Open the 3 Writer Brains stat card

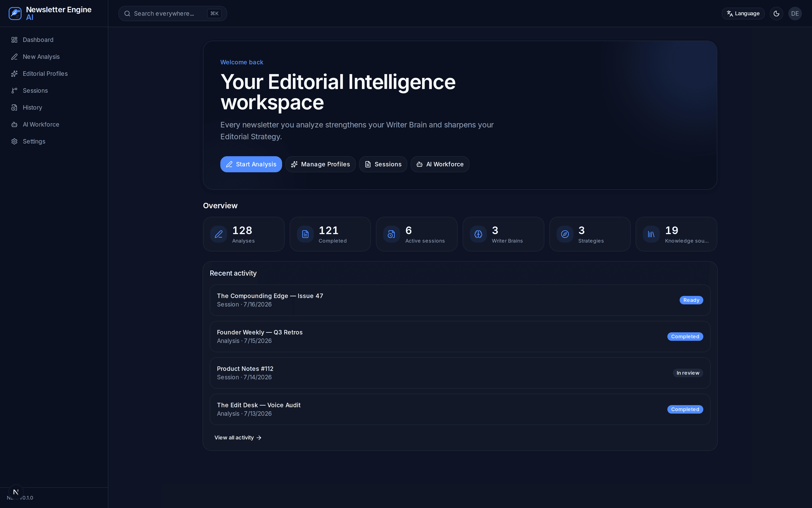(x=503, y=234)
